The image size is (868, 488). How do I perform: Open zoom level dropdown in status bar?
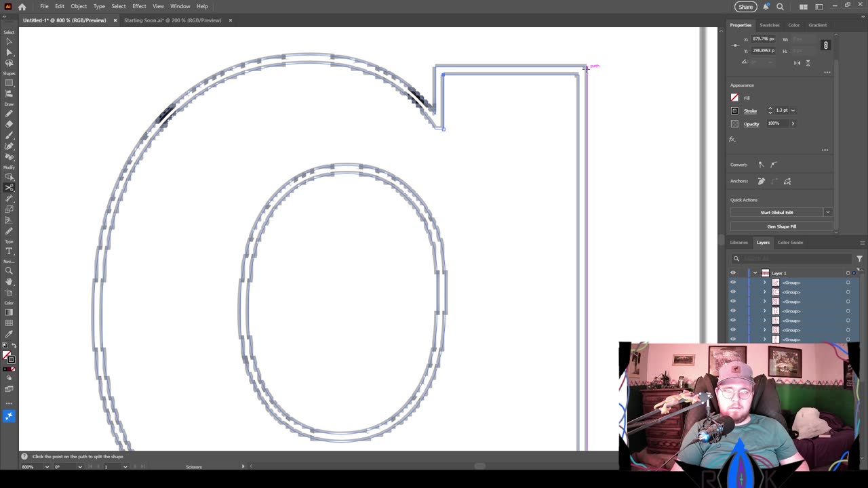[x=47, y=466]
